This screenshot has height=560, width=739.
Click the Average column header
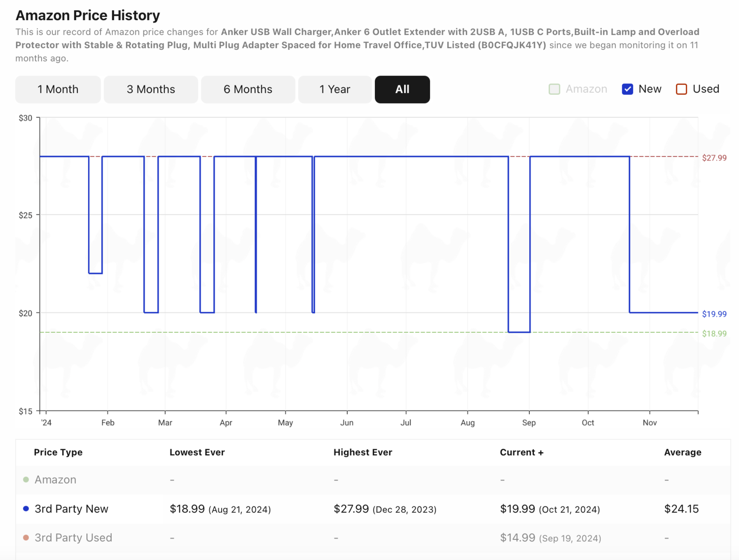(x=683, y=452)
